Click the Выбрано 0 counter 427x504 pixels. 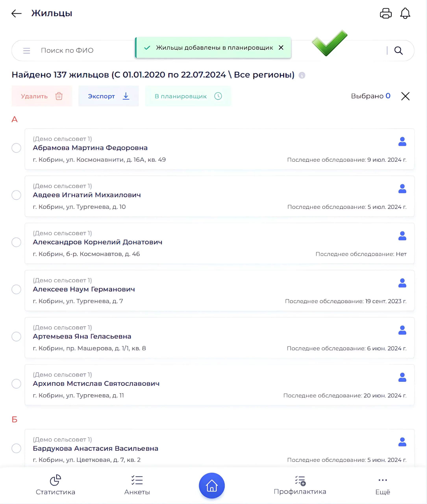coord(371,96)
